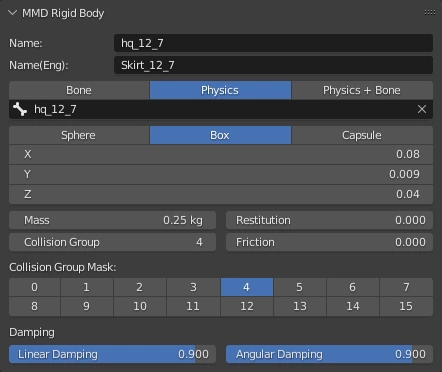Click the bone icon beside hq_12_7
Viewport: 442px width, 372px height.
pos(20,109)
